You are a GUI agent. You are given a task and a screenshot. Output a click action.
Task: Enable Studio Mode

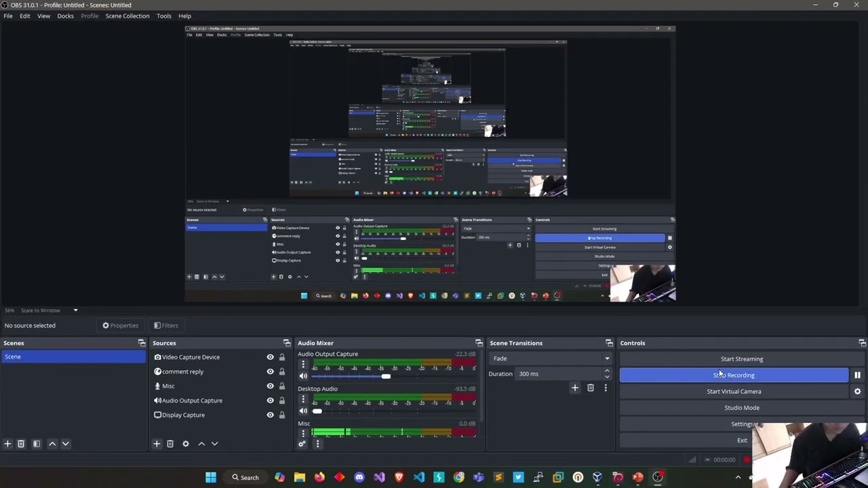click(742, 407)
